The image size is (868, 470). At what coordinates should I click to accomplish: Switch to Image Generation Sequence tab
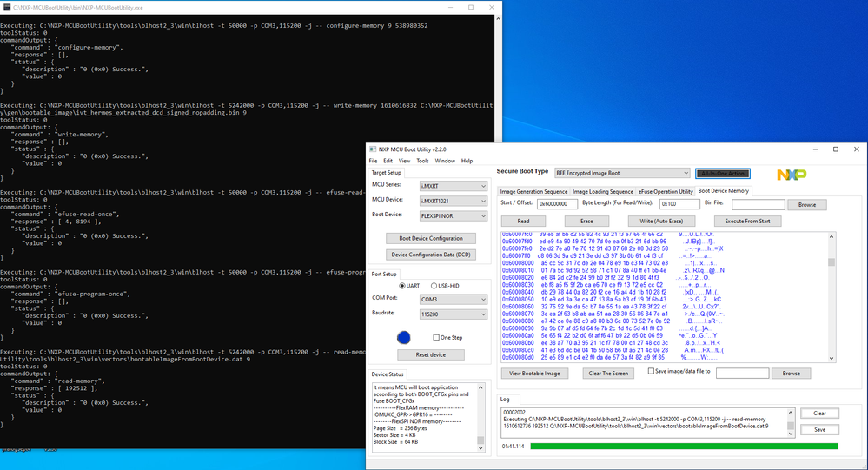tap(533, 191)
